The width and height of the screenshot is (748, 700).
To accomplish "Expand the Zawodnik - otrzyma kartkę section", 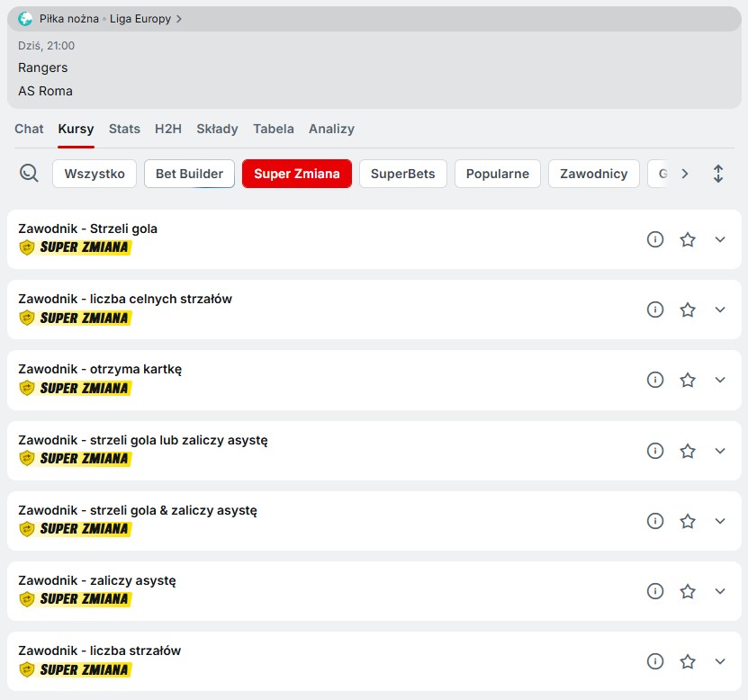I will [x=720, y=380].
